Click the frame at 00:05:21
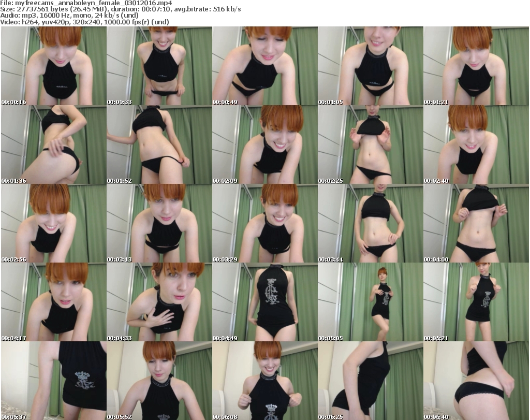530x420 pixels. point(476,302)
